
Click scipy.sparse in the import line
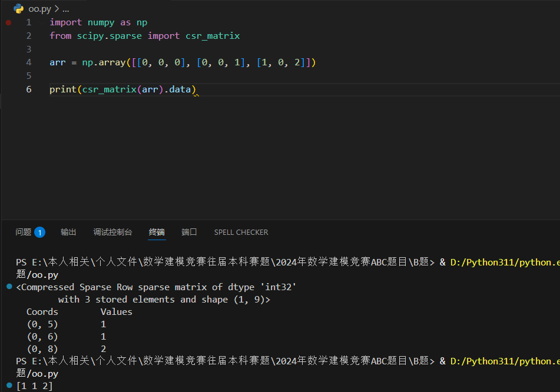click(x=110, y=36)
